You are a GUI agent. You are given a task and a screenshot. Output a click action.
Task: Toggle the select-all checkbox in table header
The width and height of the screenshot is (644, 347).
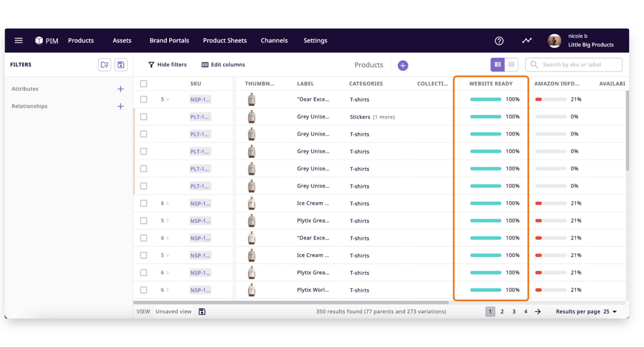coord(144,84)
